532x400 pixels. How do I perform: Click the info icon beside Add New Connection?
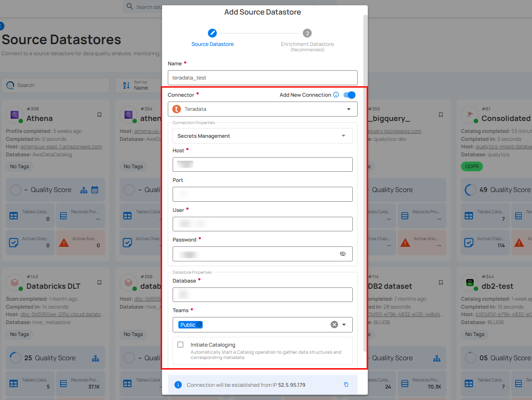click(336, 95)
